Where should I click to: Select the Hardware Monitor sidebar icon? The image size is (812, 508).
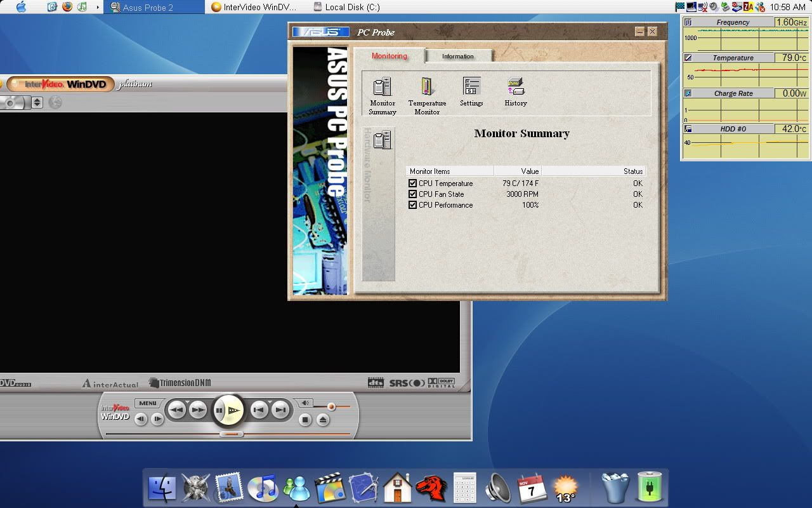pos(382,140)
